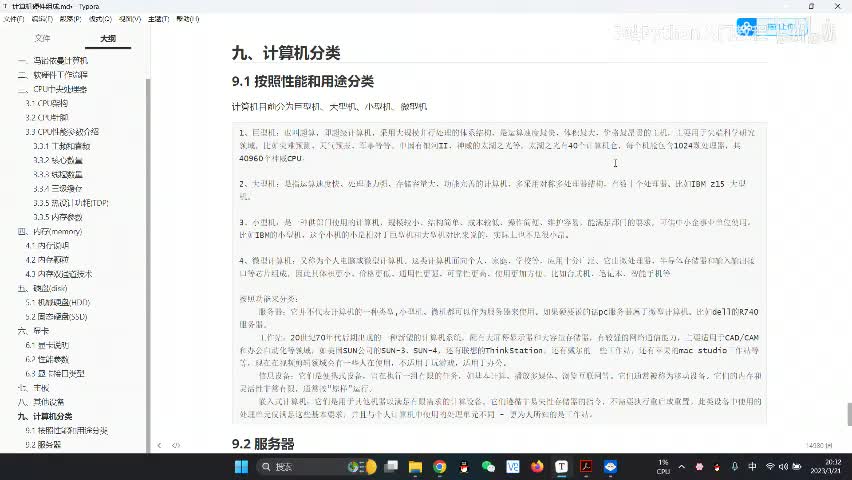Jump to outline item 3.3.2 核心数量
Image resolution: width=852 pixels, height=480 pixels.
tap(58, 160)
